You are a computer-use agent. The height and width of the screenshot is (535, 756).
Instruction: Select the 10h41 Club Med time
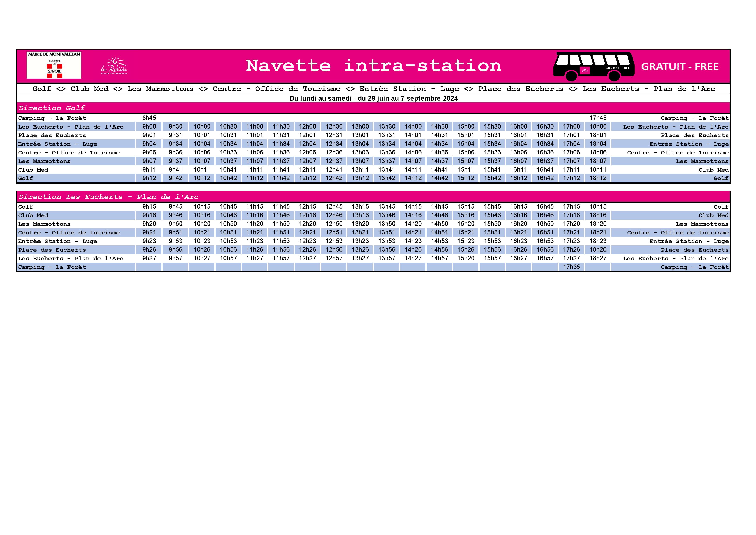coord(228,170)
